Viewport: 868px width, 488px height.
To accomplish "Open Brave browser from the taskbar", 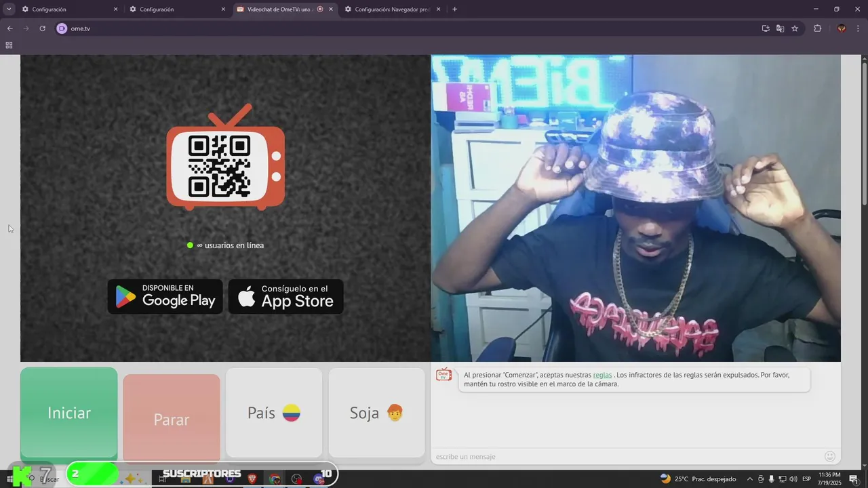I will [252, 479].
